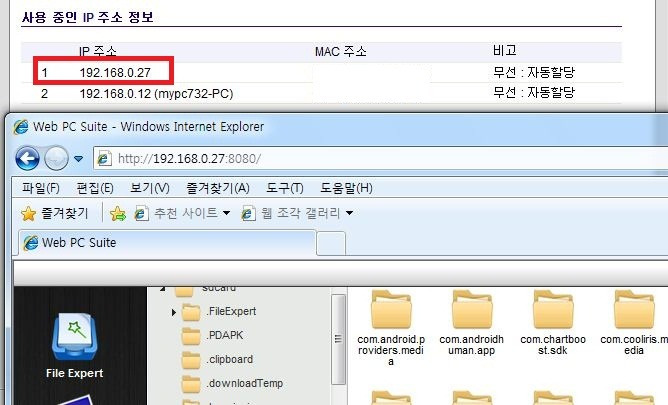This screenshot has width=668, height=405.
Task: Click the 192.168.0.12 (mypc732-PC) entry
Action: click(x=156, y=93)
